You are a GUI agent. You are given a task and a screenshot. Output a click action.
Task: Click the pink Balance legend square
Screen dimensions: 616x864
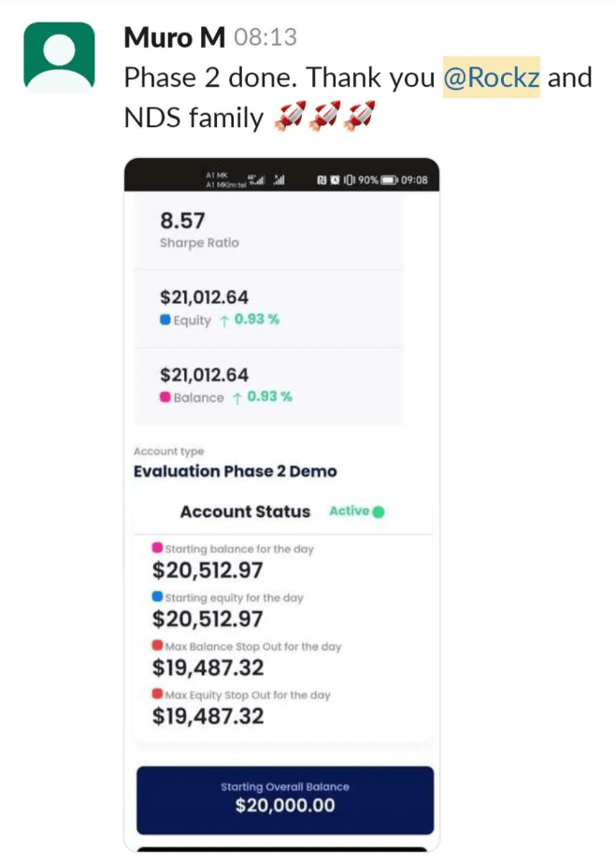165,396
